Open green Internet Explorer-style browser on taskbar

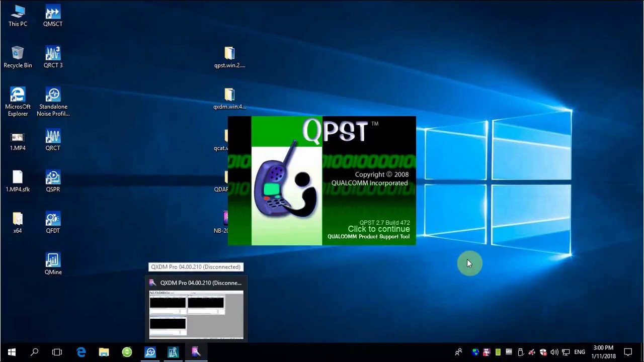[x=127, y=352]
